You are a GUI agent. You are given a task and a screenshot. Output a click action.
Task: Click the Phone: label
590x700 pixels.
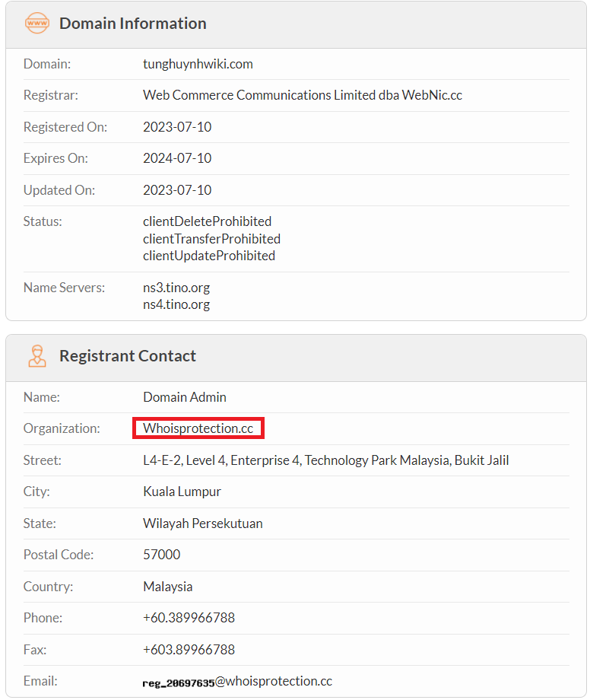(x=43, y=618)
